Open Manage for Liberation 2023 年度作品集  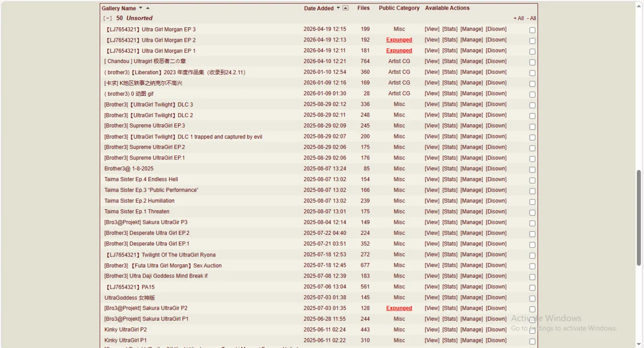(471, 72)
